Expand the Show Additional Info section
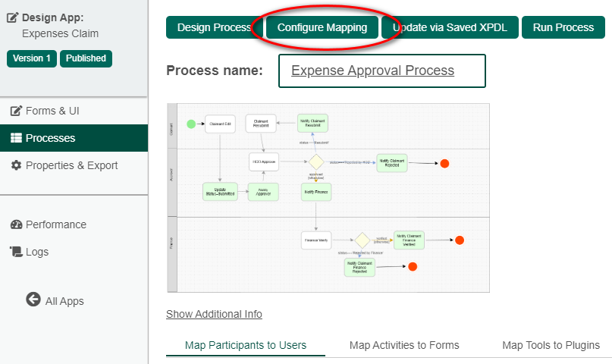The image size is (612, 364). click(x=214, y=314)
